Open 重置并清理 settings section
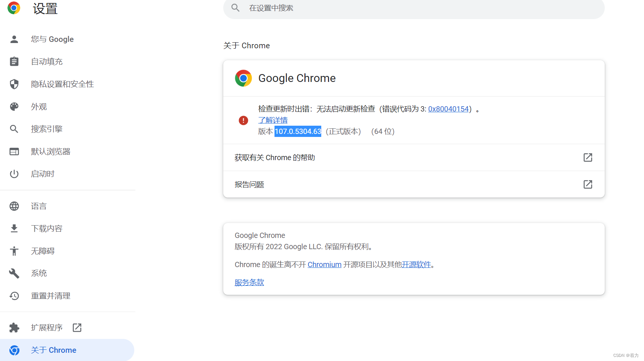This screenshot has width=644, height=361. 50,296
